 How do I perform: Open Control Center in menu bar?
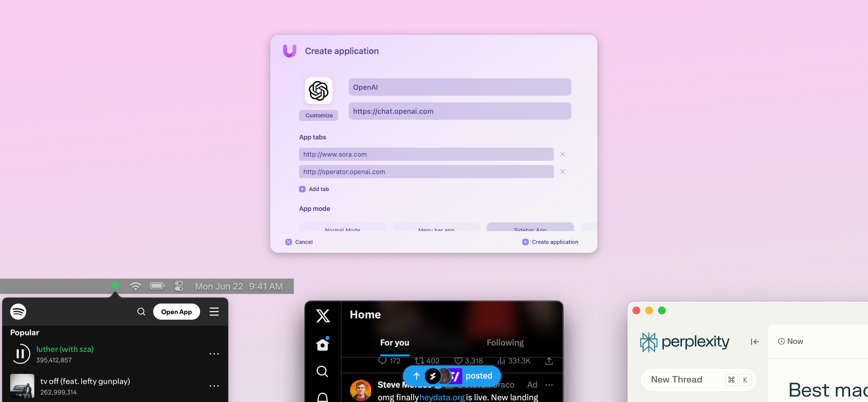click(x=179, y=286)
